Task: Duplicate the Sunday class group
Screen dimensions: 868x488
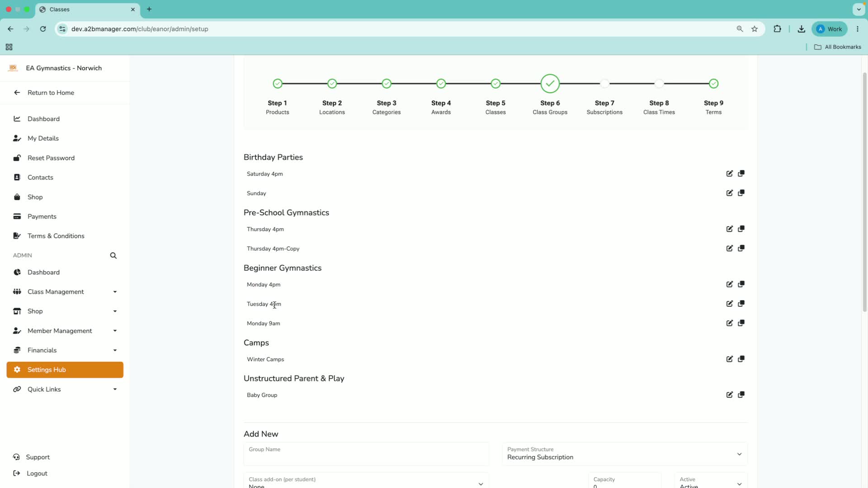Action: click(x=741, y=193)
